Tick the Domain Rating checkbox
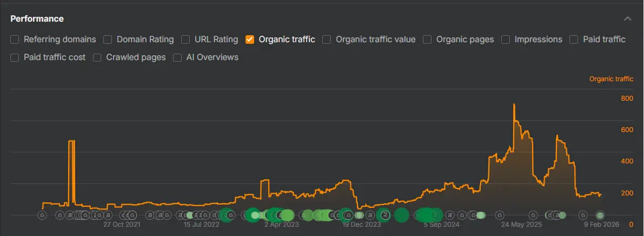Image resolution: width=644 pixels, height=236 pixels. 108,40
